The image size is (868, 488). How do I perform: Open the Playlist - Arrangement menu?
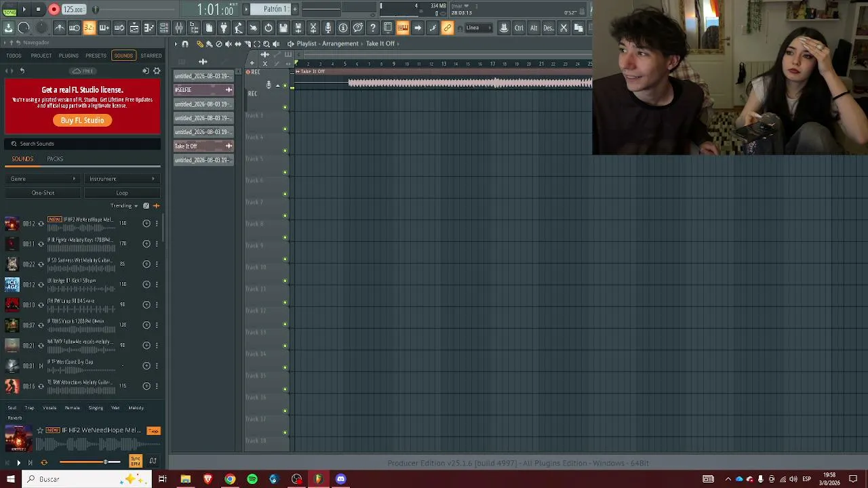click(x=328, y=44)
